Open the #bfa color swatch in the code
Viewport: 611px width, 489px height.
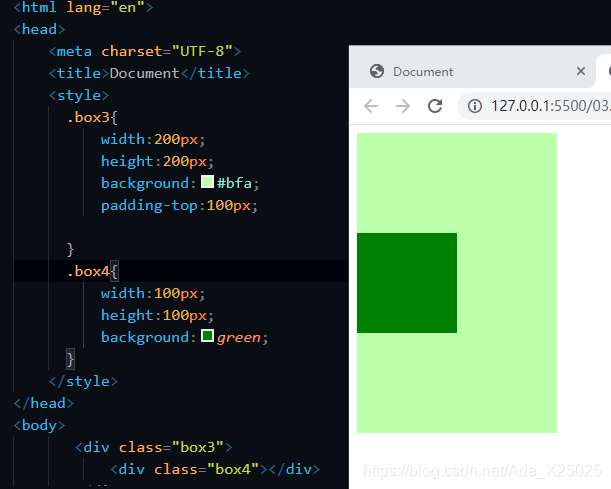click(207, 182)
